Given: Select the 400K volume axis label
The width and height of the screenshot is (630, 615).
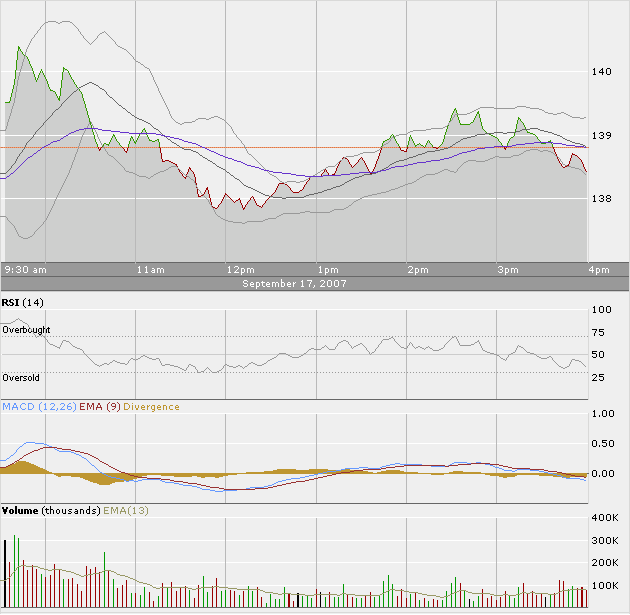Looking at the screenshot, I should 606,518.
